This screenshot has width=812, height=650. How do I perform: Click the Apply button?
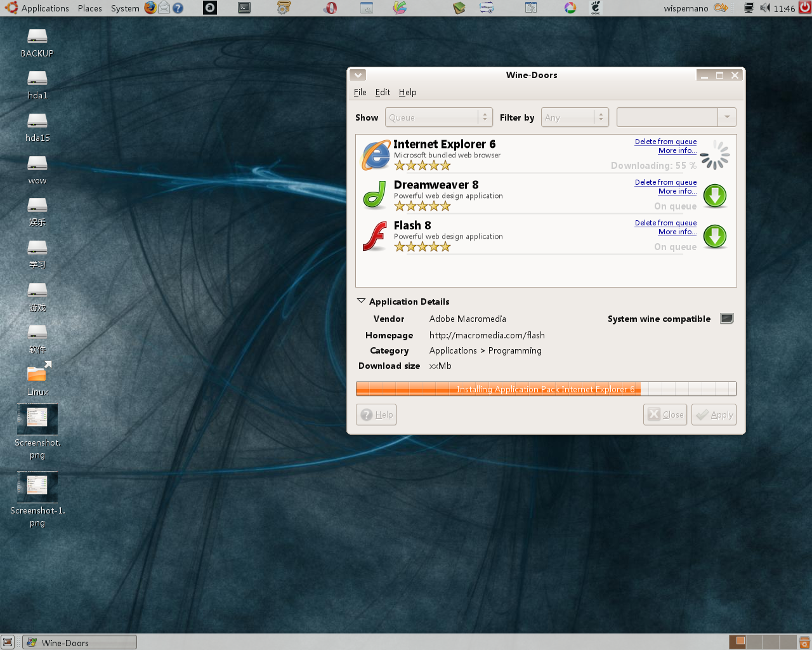(x=714, y=415)
